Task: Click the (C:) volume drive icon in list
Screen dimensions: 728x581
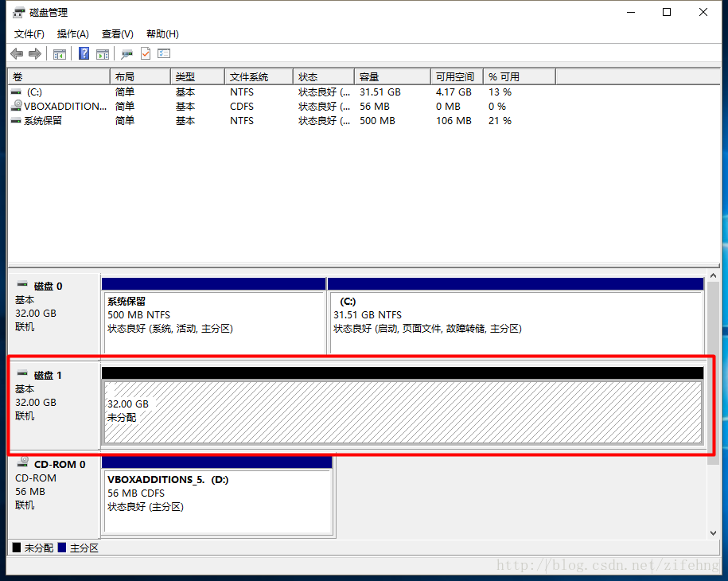Action: point(16,92)
